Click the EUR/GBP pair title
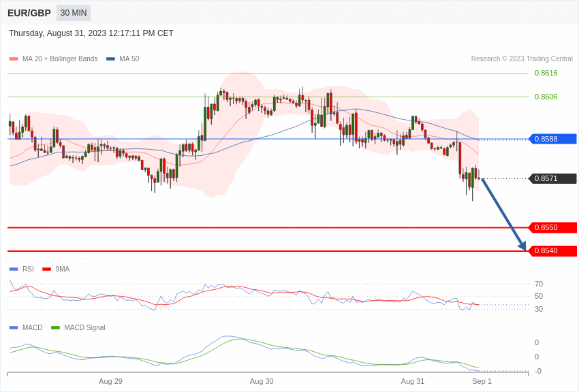 coord(29,13)
